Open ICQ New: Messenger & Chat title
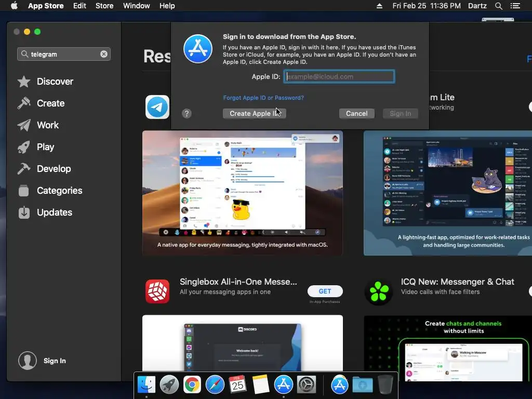This screenshot has width=532, height=399. 457,282
